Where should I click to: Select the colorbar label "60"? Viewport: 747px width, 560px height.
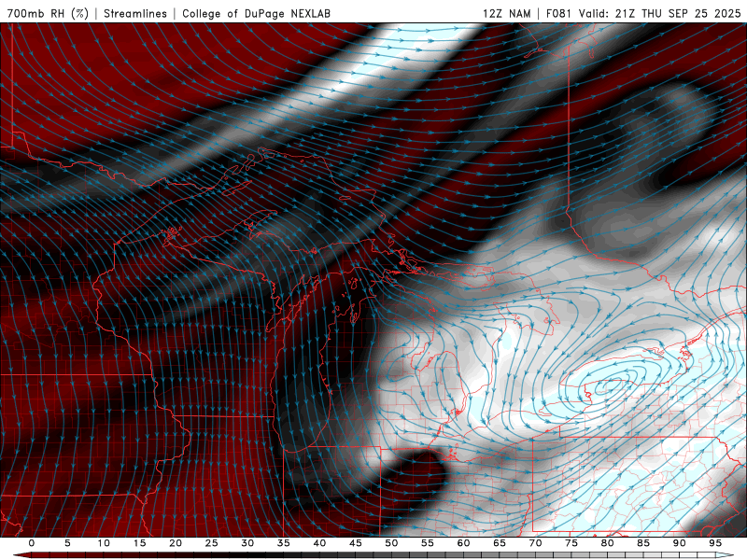(463, 543)
